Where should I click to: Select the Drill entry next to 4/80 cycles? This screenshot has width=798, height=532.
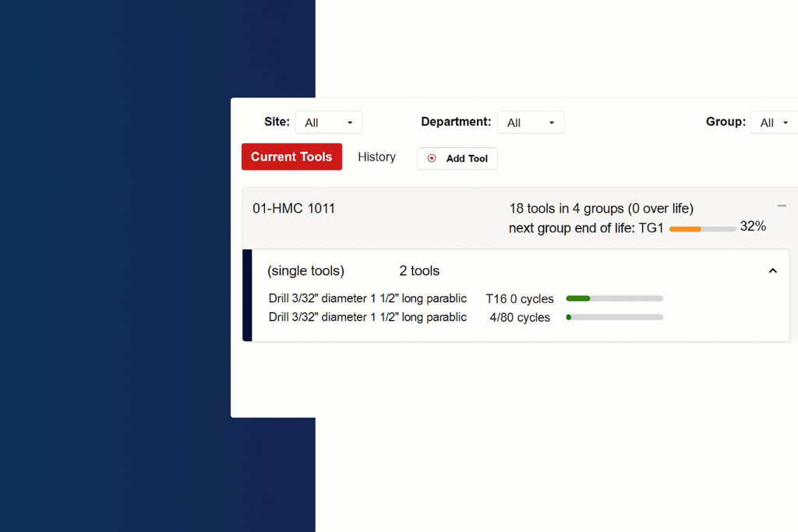tap(367, 317)
